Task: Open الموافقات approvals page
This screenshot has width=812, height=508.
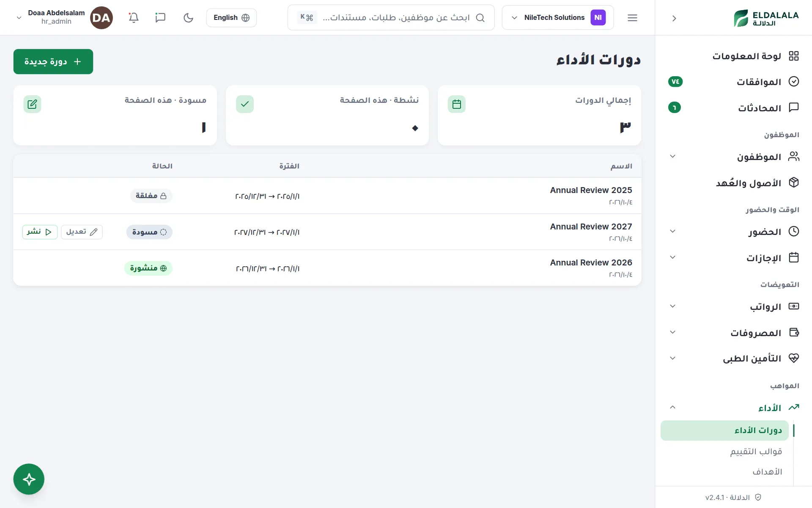Action: click(x=733, y=82)
